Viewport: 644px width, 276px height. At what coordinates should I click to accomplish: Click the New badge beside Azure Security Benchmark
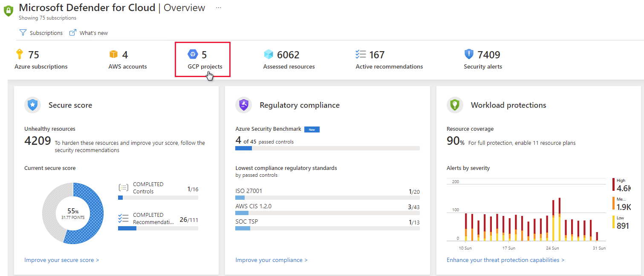click(312, 129)
